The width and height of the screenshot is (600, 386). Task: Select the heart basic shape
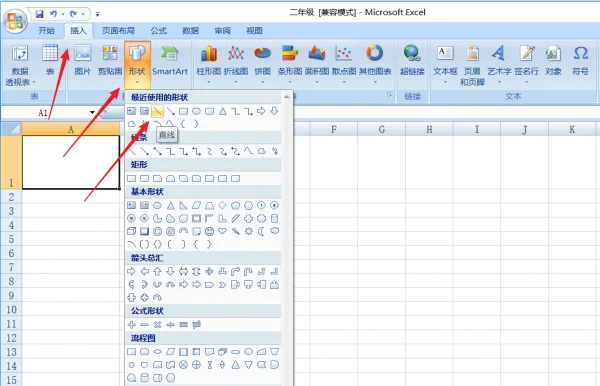tap(222, 231)
